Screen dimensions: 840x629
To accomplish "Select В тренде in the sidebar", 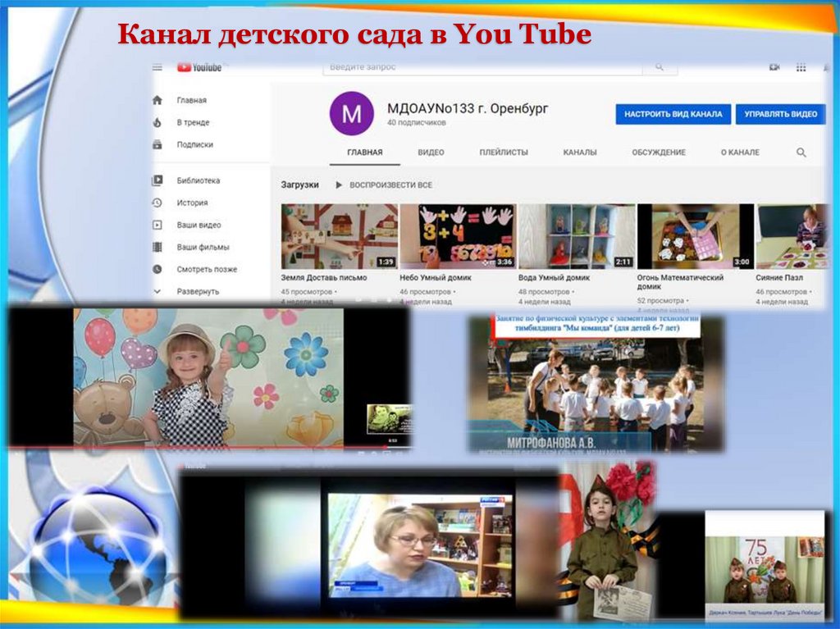I will [x=193, y=123].
